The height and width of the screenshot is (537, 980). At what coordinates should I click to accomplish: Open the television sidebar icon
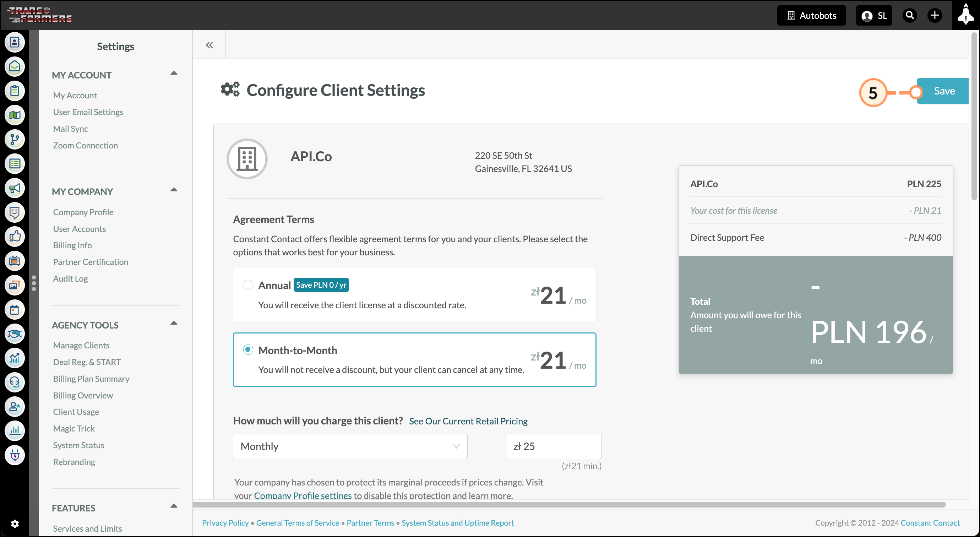[x=15, y=261]
